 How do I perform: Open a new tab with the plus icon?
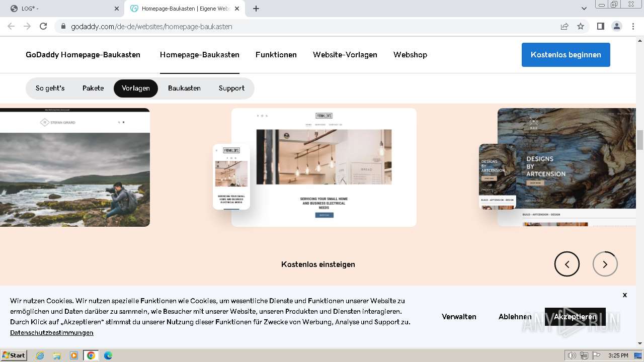[256, 9]
